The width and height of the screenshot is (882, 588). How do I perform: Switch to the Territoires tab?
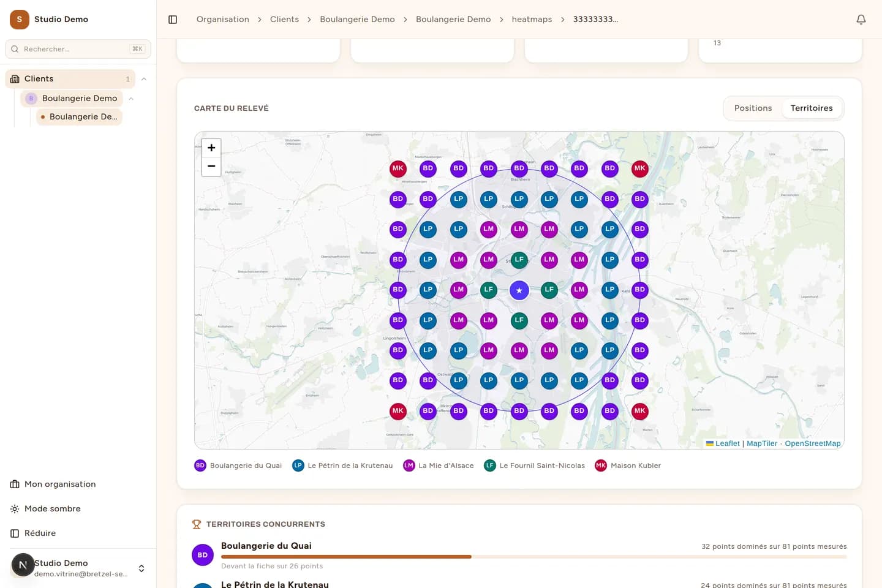[x=812, y=108]
